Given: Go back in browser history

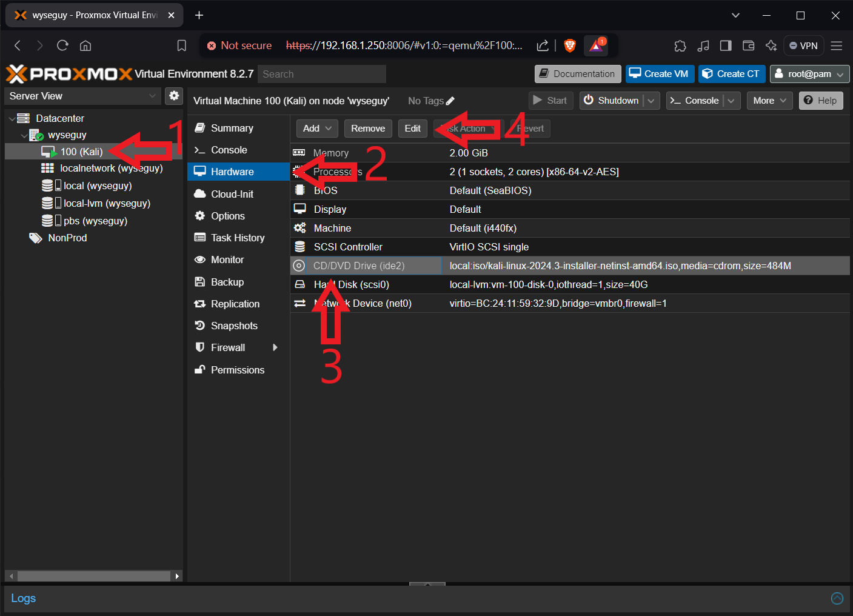Looking at the screenshot, I should [x=18, y=45].
